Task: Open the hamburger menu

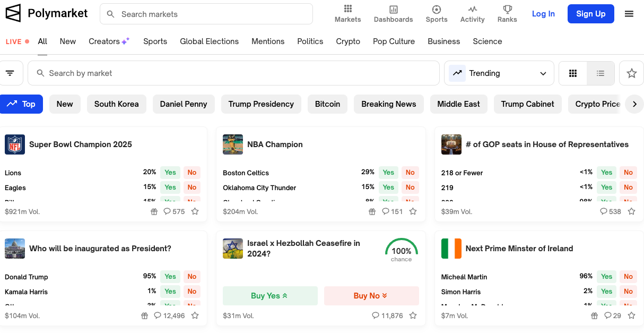Action: tap(629, 14)
